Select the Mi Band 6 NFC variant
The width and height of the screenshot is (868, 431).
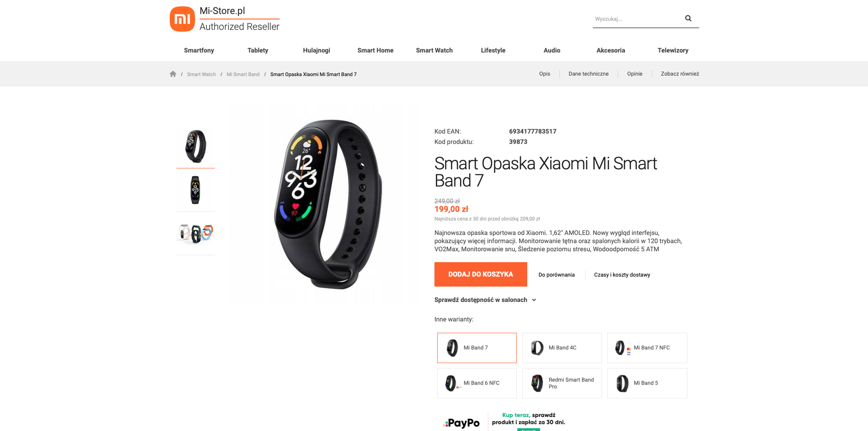click(x=477, y=383)
